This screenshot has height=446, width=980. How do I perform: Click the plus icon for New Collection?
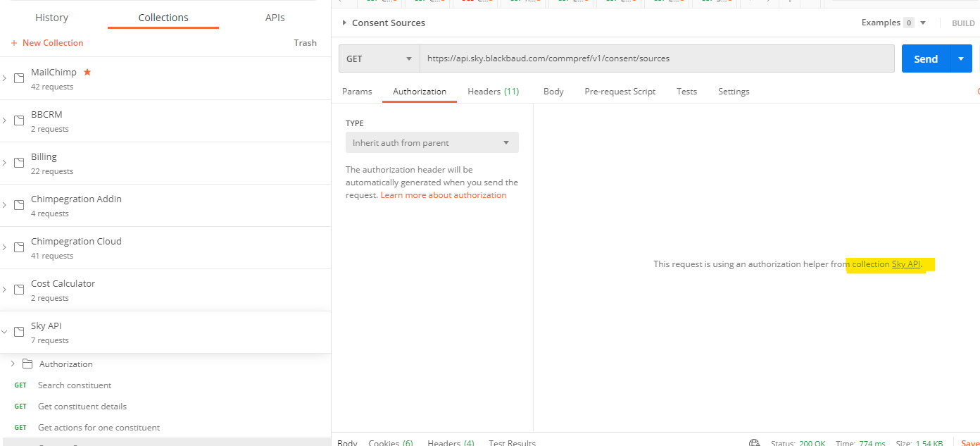pos(14,43)
